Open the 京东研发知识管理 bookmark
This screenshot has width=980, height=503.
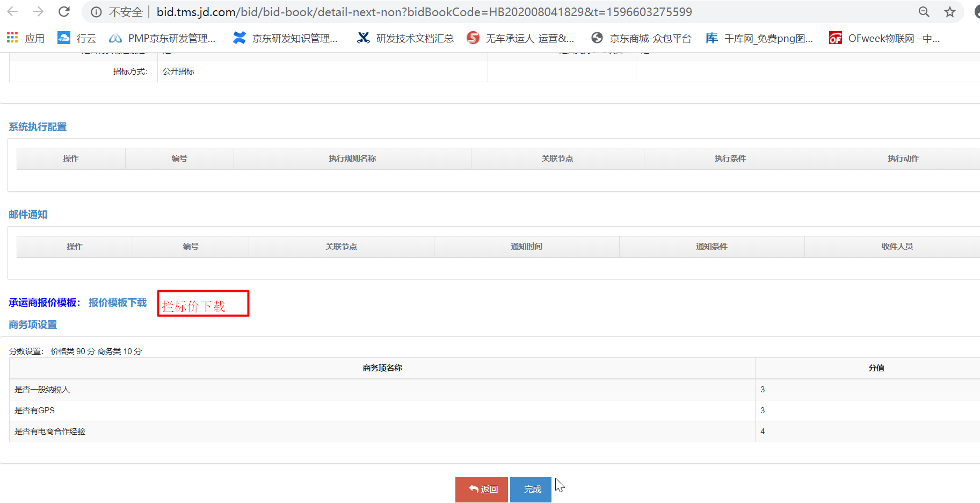coord(285,38)
